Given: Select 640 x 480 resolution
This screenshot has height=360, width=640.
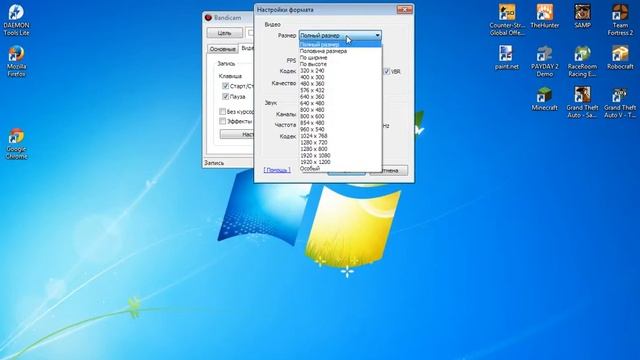Looking at the screenshot, I should [x=340, y=103].
